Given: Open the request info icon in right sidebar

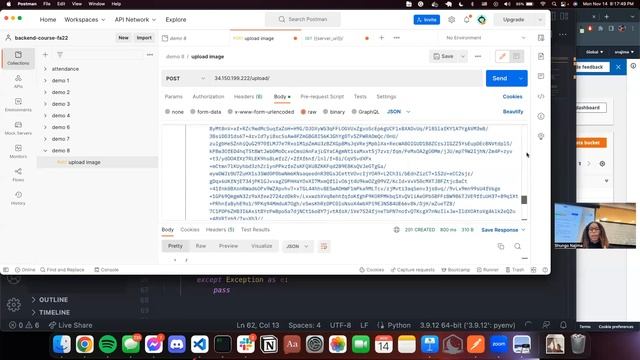Looking at the screenshot, I should pyautogui.click(x=541, y=116).
